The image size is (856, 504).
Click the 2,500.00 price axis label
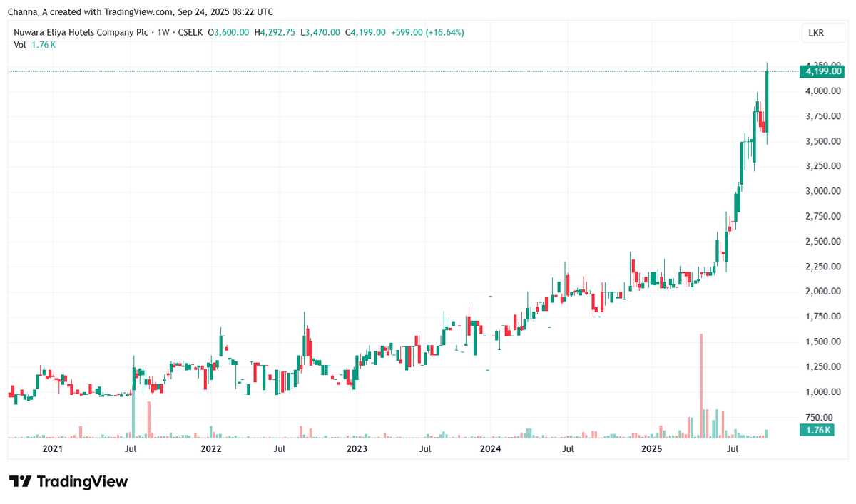point(823,242)
